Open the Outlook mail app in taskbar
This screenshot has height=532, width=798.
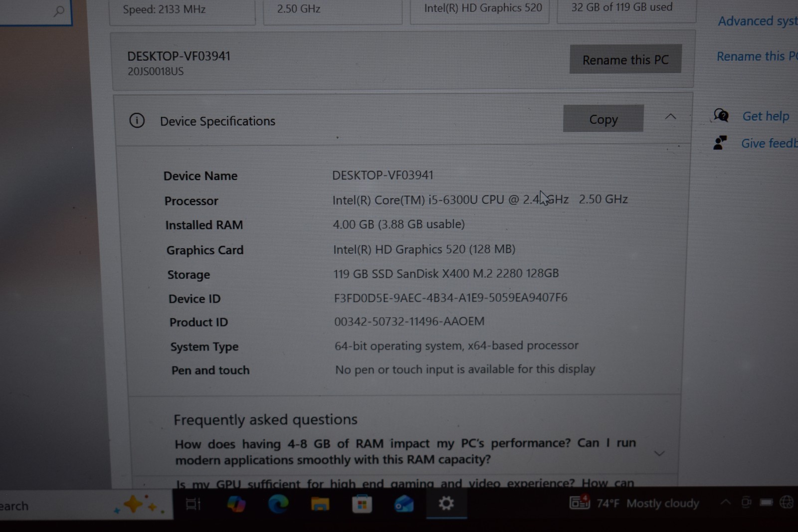click(404, 504)
